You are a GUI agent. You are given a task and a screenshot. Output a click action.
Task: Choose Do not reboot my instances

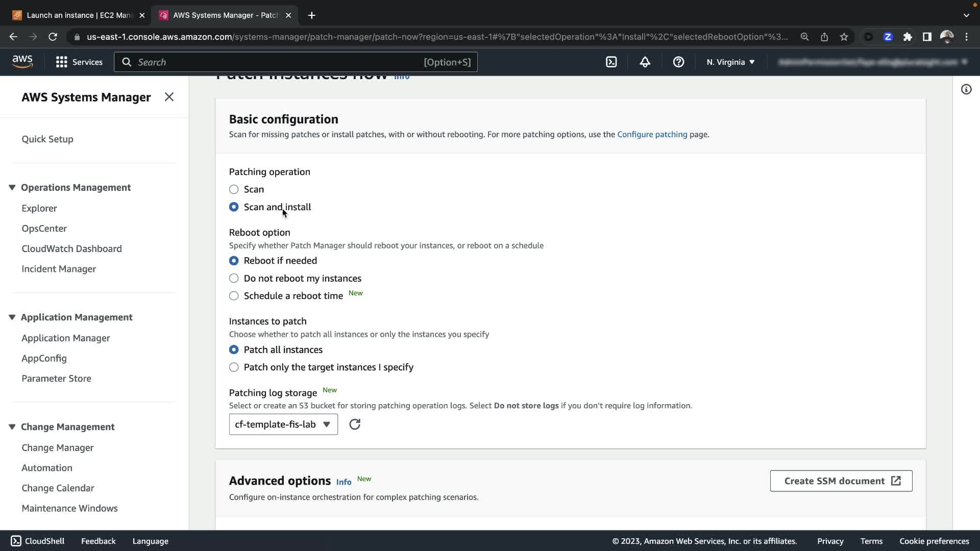[x=234, y=279]
